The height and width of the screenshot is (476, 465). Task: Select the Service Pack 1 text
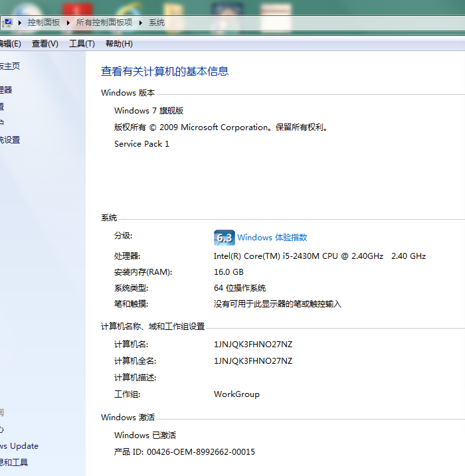[141, 144]
